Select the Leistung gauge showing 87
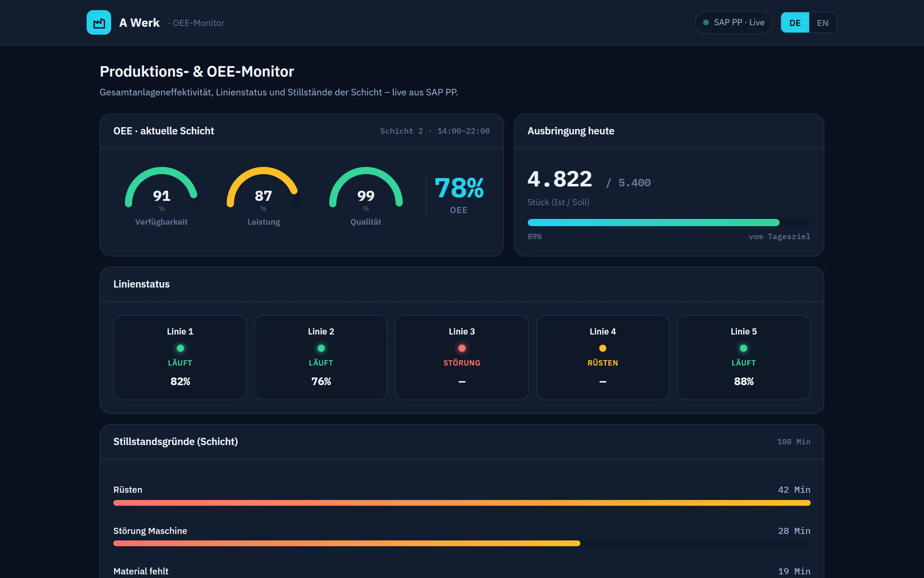Viewport: 924px width, 578px height. tap(263, 197)
